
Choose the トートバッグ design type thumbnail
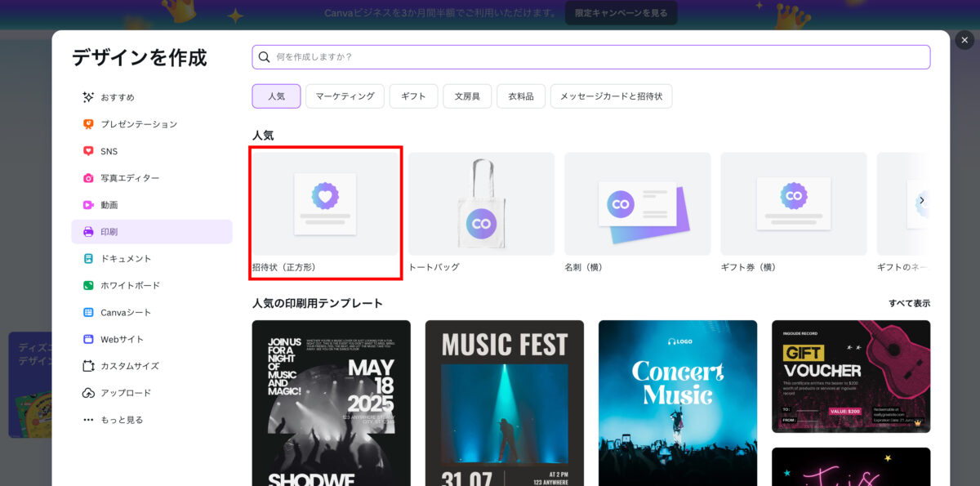pos(481,204)
